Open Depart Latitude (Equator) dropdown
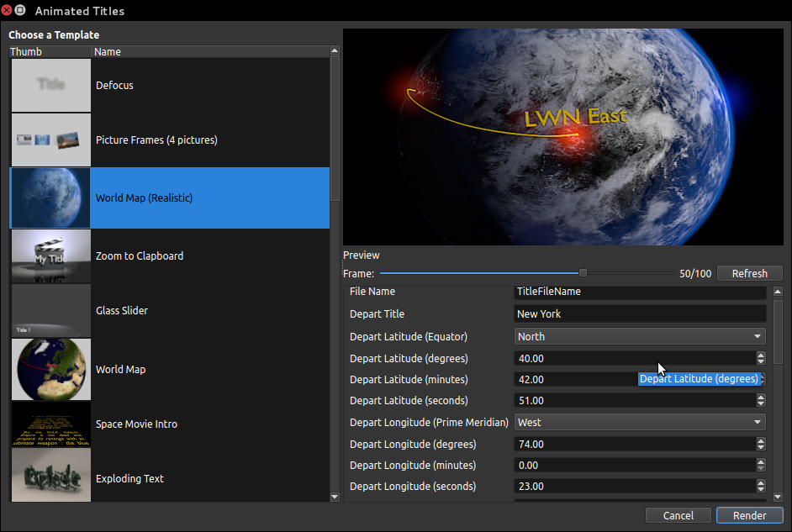This screenshot has width=792, height=532. click(639, 336)
